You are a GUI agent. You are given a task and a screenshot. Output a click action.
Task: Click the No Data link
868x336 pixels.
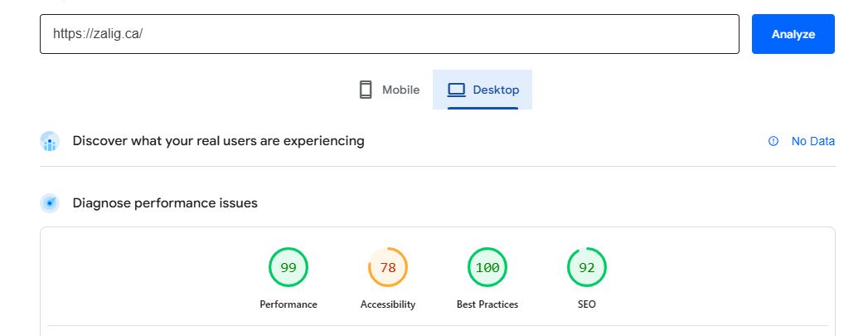click(812, 142)
